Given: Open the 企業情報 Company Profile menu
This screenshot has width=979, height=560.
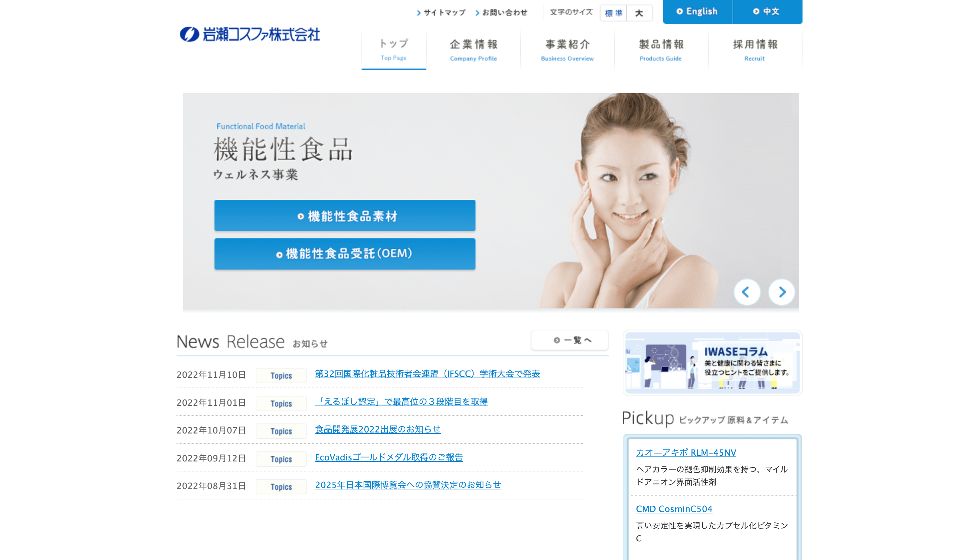Looking at the screenshot, I should coord(473,49).
